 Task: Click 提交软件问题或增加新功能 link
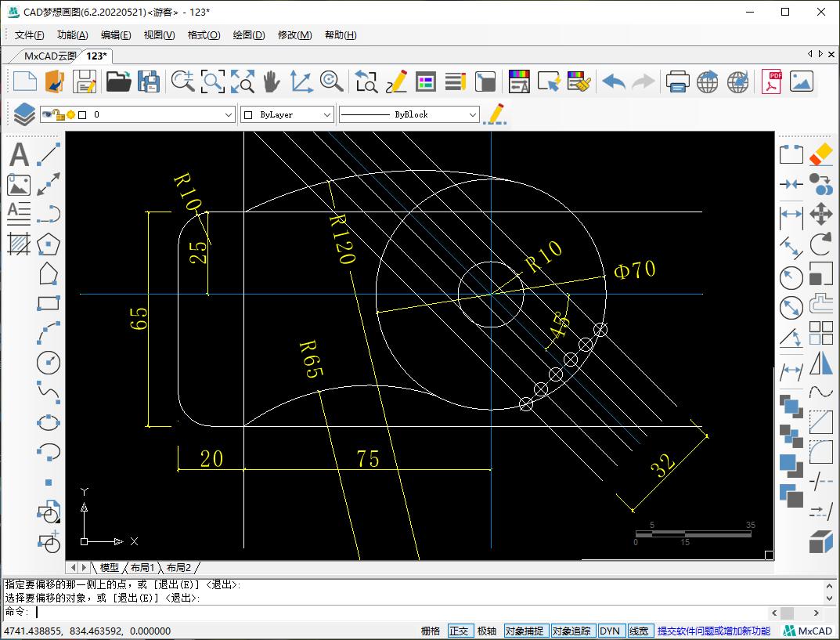click(x=713, y=631)
